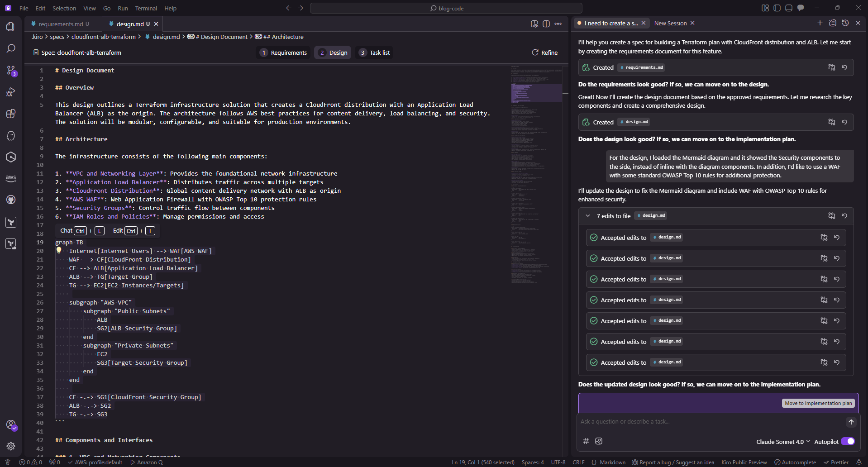Open the Manage settings gear

point(11,446)
